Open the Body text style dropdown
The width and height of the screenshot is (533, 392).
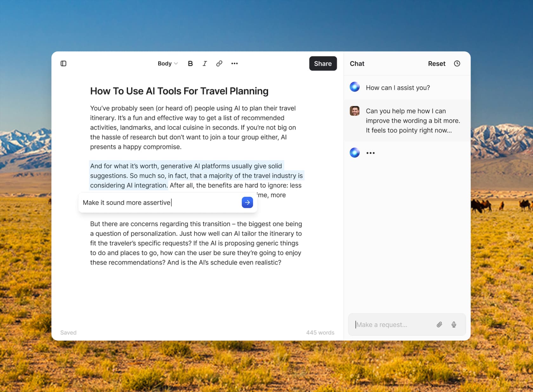[168, 63]
